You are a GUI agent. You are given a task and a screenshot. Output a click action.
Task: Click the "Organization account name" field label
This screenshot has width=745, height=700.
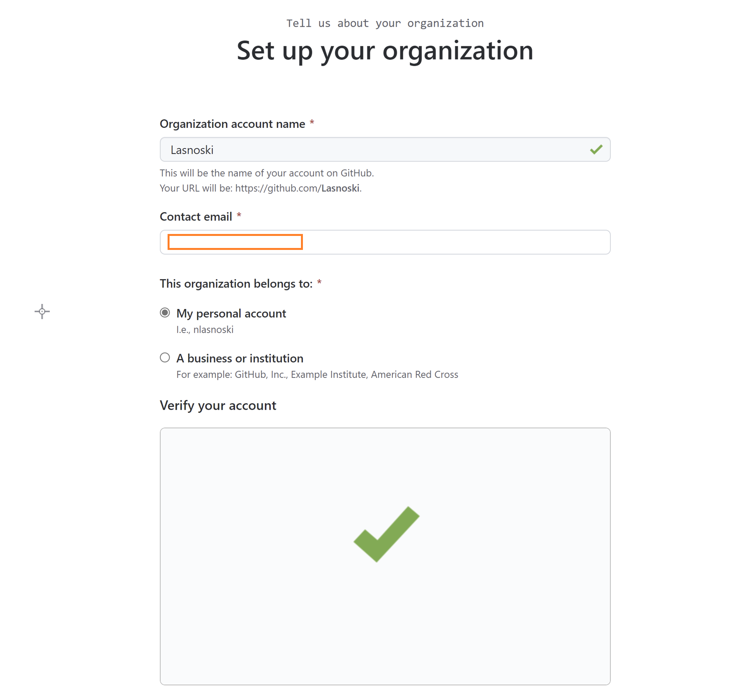coord(232,124)
